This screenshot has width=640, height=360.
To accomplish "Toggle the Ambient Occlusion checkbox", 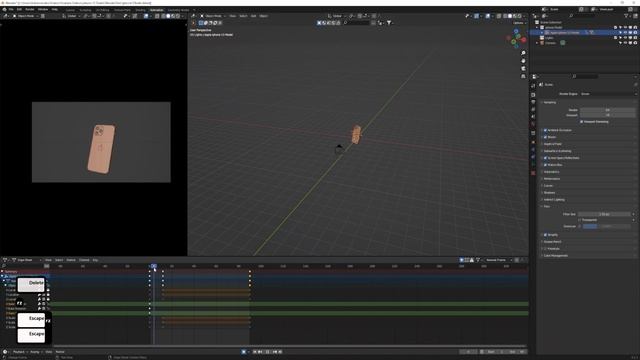I will tap(545, 130).
